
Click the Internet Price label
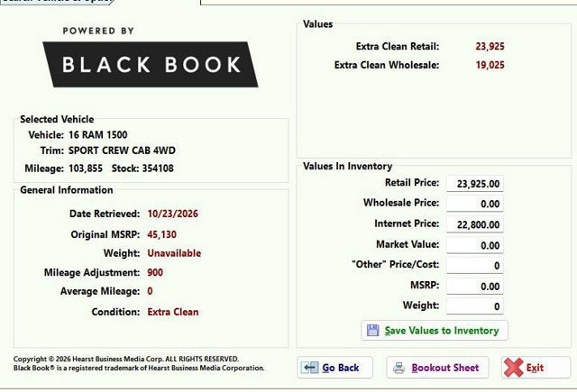tap(407, 223)
